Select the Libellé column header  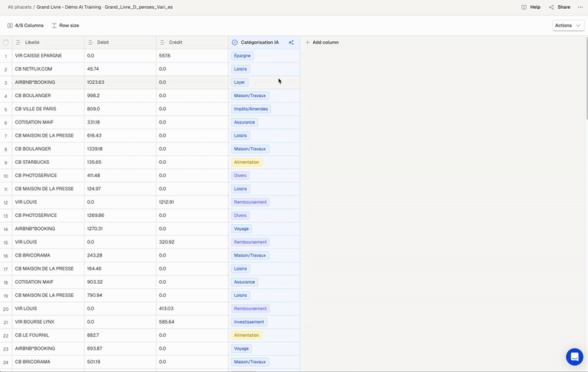coord(48,43)
